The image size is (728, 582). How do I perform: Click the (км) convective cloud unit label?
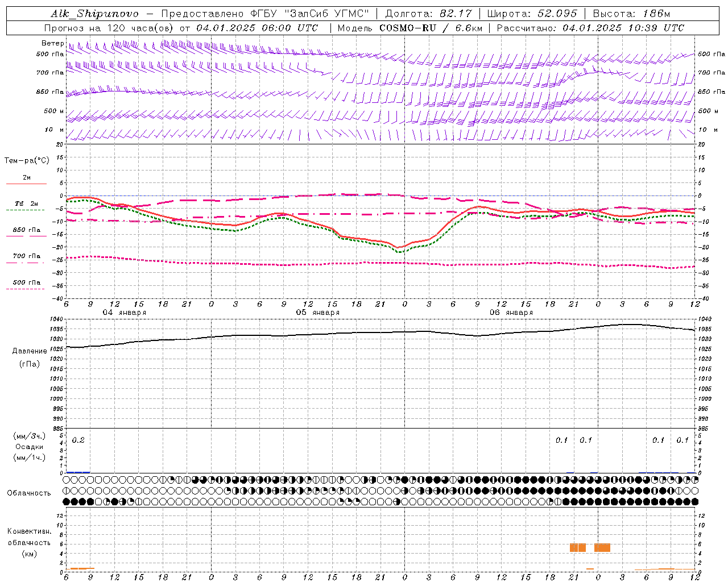(x=30, y=554)
